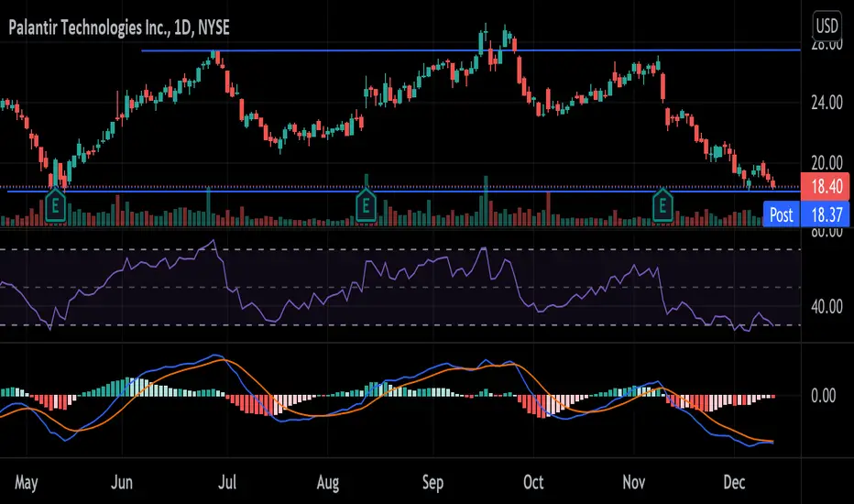Click the 24.00 price axis label
This screenshot has height=504, width=854.
click(x=827, y=103)
